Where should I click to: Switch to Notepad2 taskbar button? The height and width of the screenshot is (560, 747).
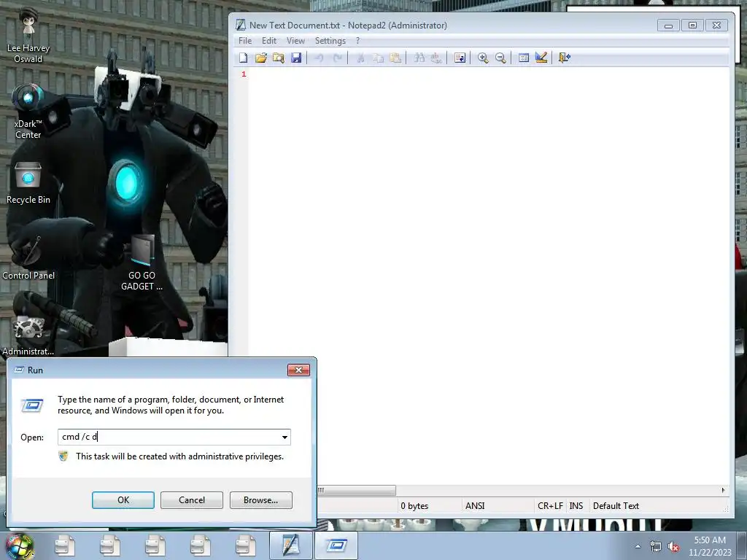click(x=290, y=545)
